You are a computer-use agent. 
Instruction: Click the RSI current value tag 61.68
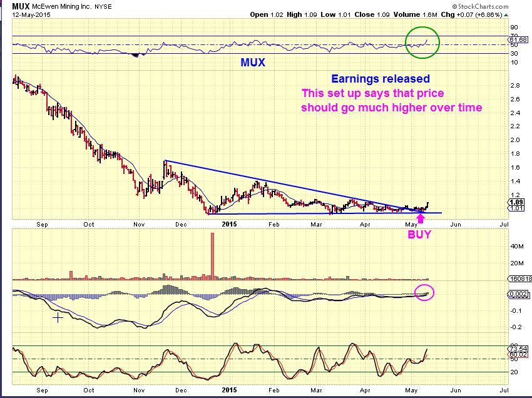(x=518, y=39)
